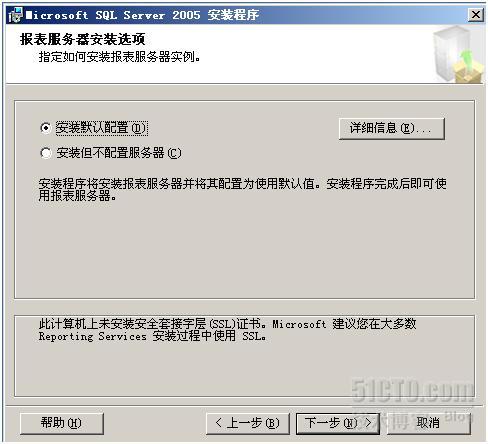This screenshot has width=488, height=444.
Task: Click blank space inside install options group box
Action: [x=244, y=250]
